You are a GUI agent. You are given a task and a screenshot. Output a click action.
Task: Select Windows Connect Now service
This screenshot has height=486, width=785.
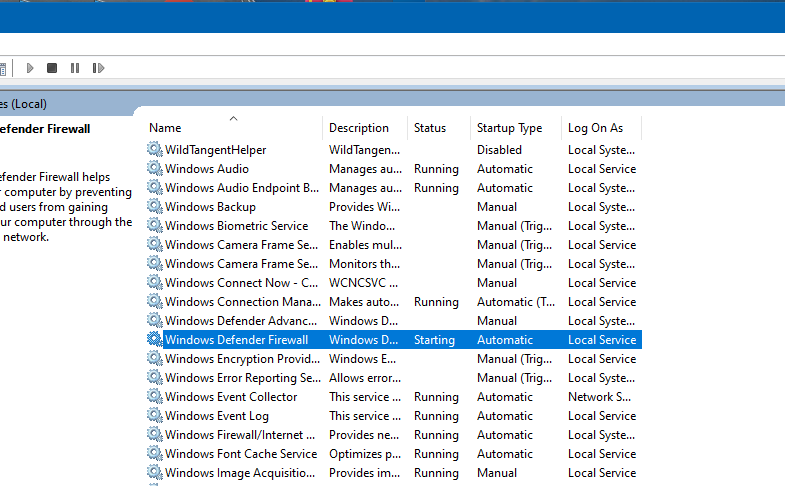(x=394, y=283)
